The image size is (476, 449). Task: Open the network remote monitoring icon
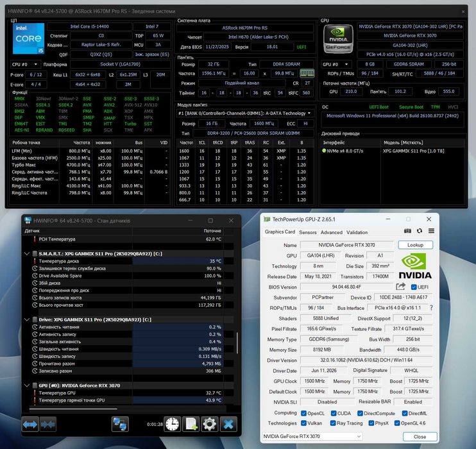120,424
